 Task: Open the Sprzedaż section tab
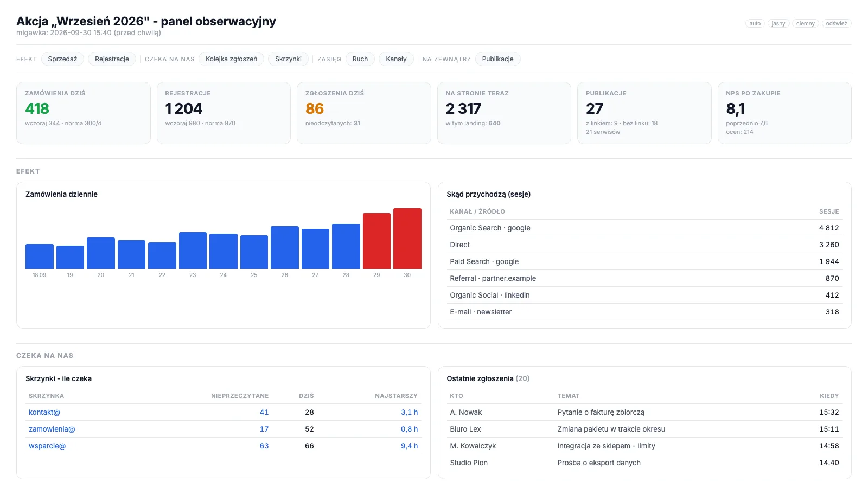click(x=62, y=59)
